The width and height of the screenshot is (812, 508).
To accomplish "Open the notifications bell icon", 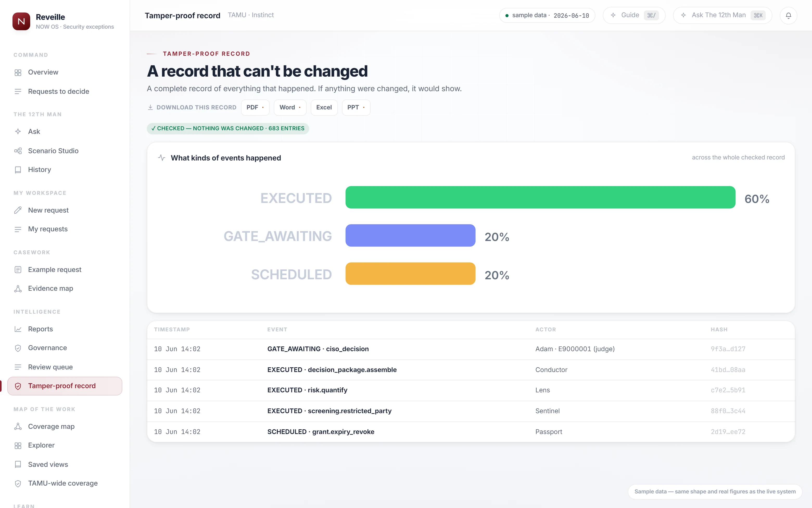I will (x=788, y=15).
